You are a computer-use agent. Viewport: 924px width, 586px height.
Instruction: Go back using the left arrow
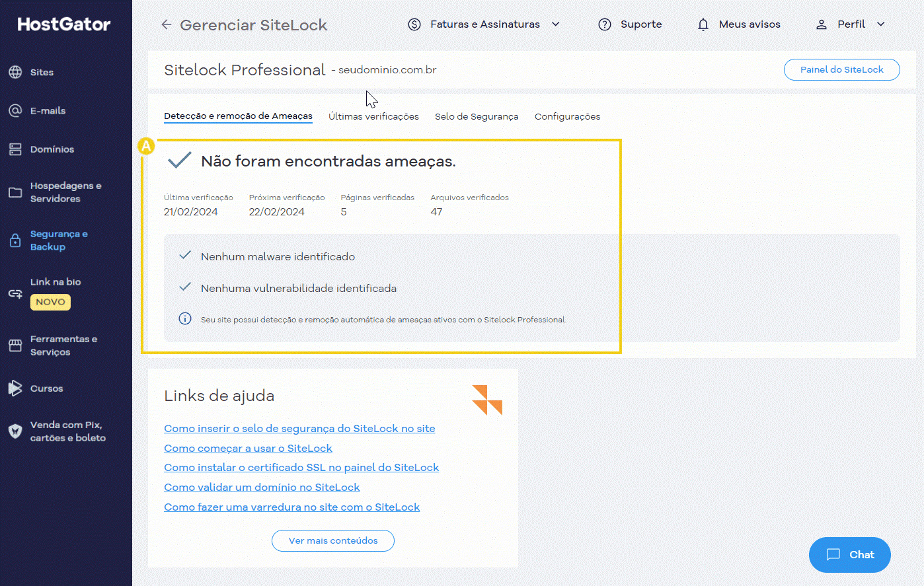(166, 24)
